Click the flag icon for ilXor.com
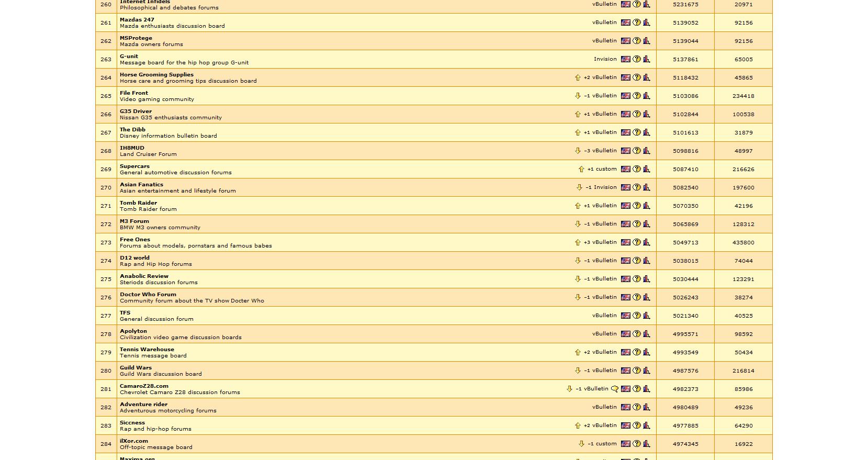The image size is (868, 460). 625,444
